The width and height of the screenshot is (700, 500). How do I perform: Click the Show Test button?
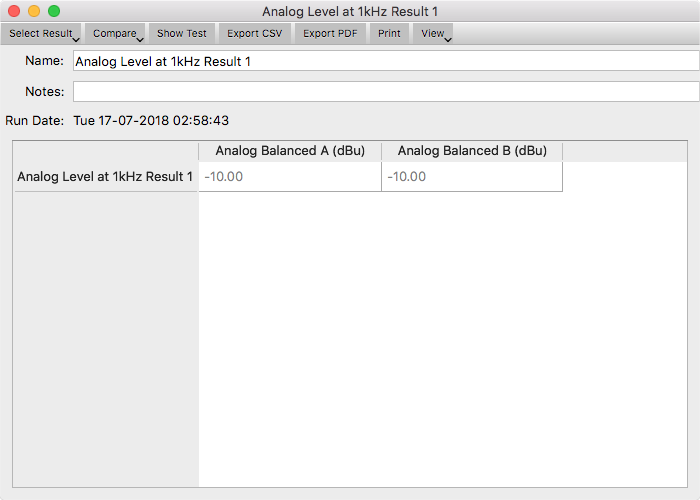click(x=182, y=33)
